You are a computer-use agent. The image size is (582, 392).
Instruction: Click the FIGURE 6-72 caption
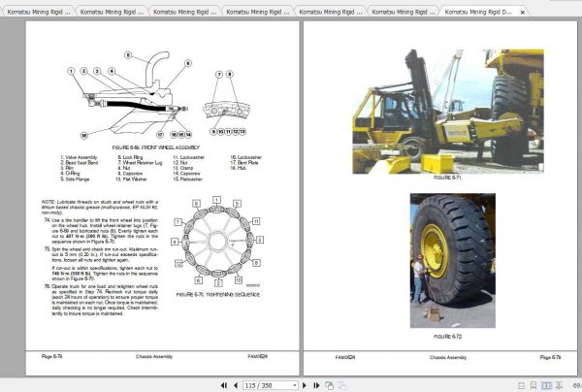pyautogui.click(x=447, y=337)
